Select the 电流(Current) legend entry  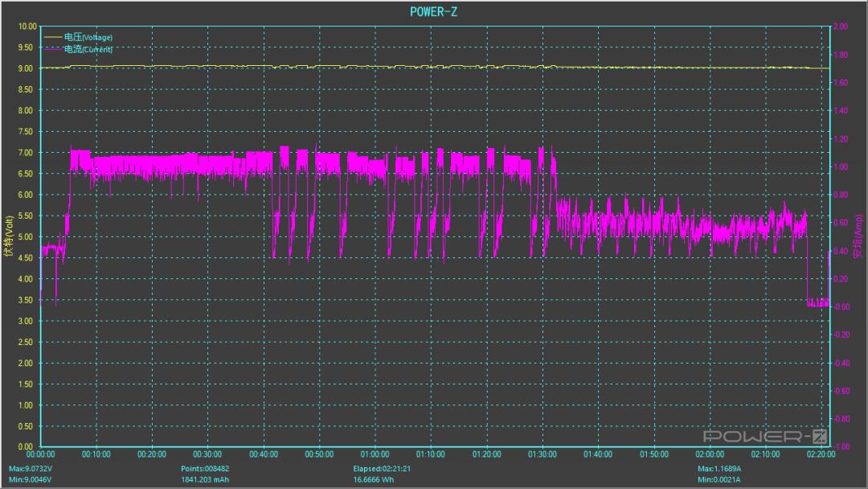pyautogui.click(x=88, y=49)
